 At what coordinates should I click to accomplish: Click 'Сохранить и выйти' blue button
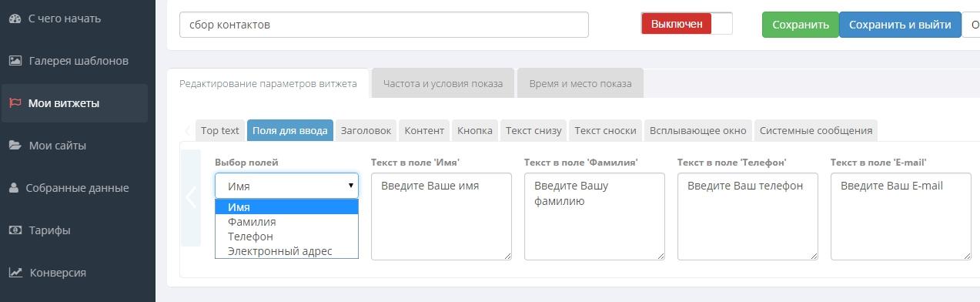click(900, 25)
